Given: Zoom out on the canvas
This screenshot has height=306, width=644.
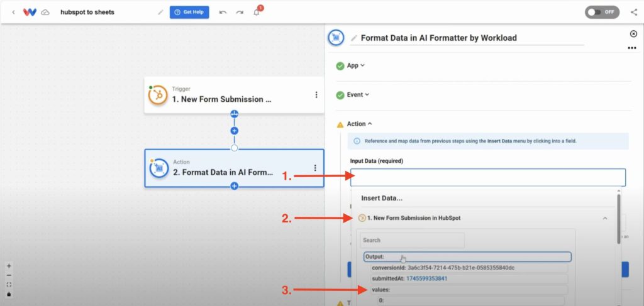Looking at the screenshot, I should [x=9, y=275].
